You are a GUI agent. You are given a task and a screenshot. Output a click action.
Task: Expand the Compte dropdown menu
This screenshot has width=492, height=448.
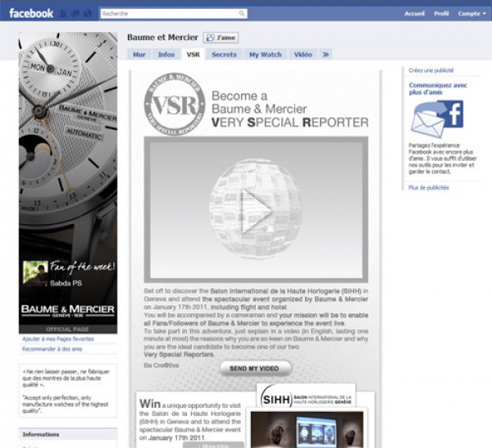(472, 13)
